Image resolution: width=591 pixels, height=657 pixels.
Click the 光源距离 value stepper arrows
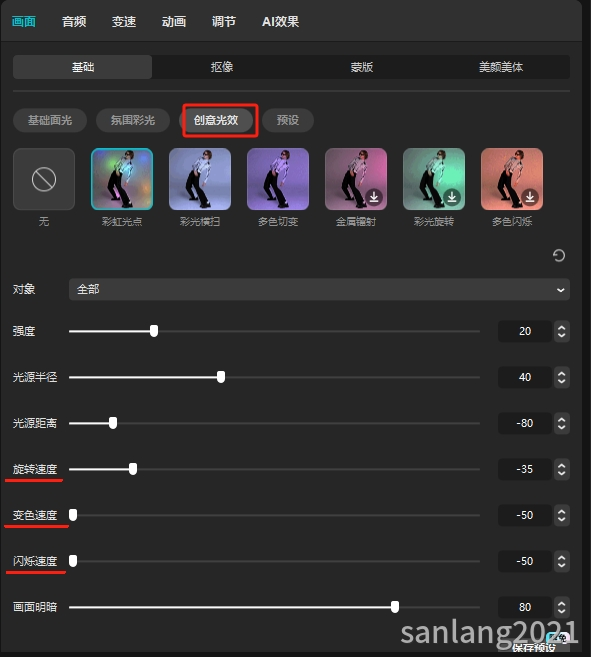562,423
